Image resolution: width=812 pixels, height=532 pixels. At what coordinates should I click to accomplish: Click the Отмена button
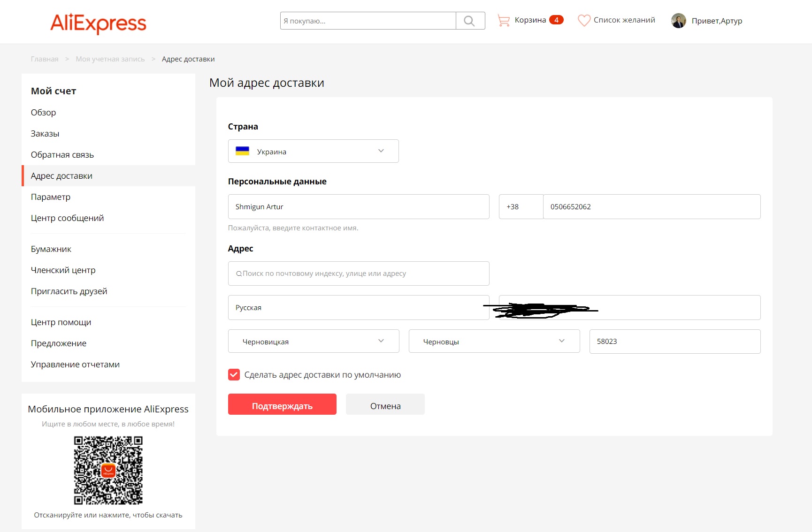[x=385, y=404]
